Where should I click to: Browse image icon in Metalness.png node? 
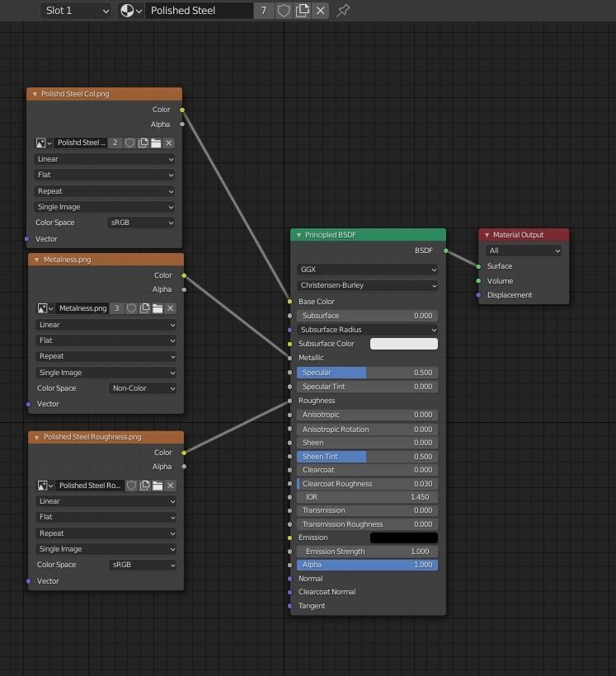[45, 308]
